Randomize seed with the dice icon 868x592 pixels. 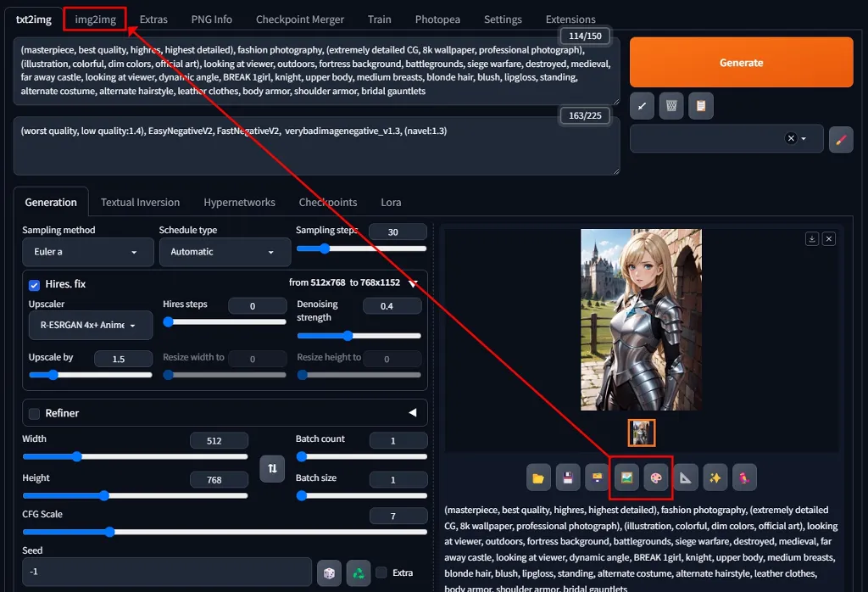[329, 573]
